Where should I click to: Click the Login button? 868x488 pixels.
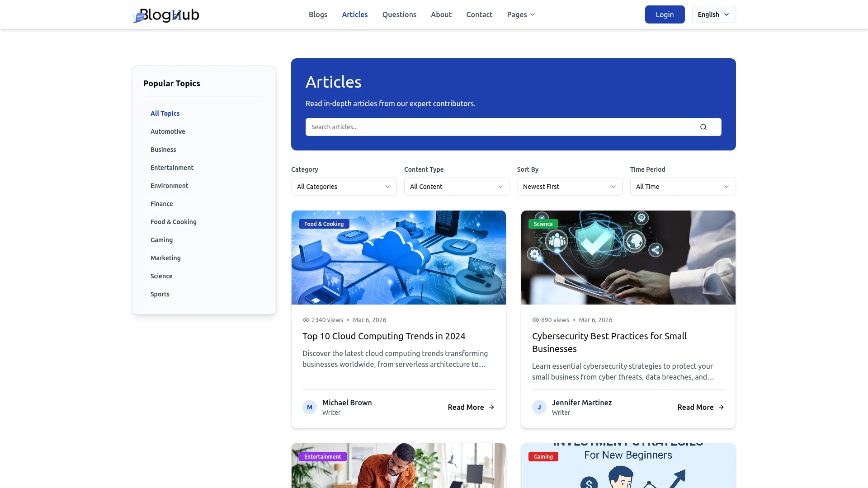click(665, 14)
